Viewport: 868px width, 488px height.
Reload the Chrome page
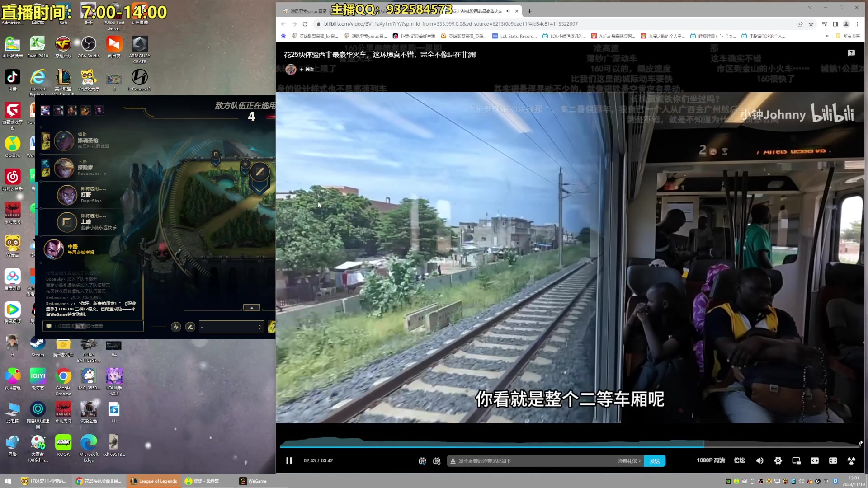tap(305, 24)
